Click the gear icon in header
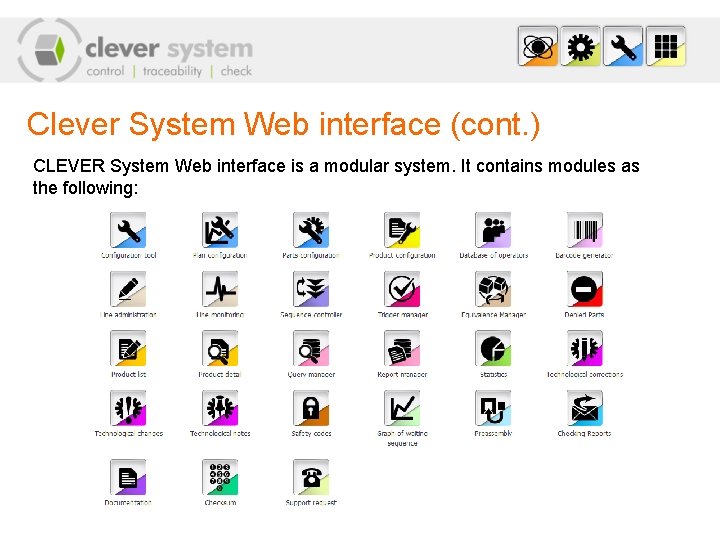720x540 pixels. pos(580,46)
